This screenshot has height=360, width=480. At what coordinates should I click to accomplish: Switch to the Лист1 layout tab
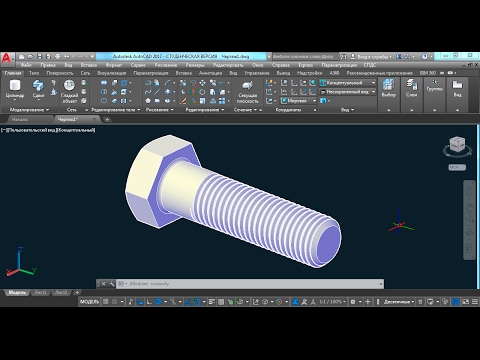click(41, 292)
